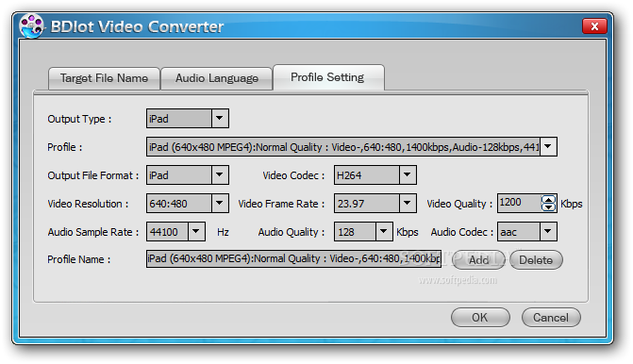Click the Profile Name label
633x364 pixels.
pos(78,260)
